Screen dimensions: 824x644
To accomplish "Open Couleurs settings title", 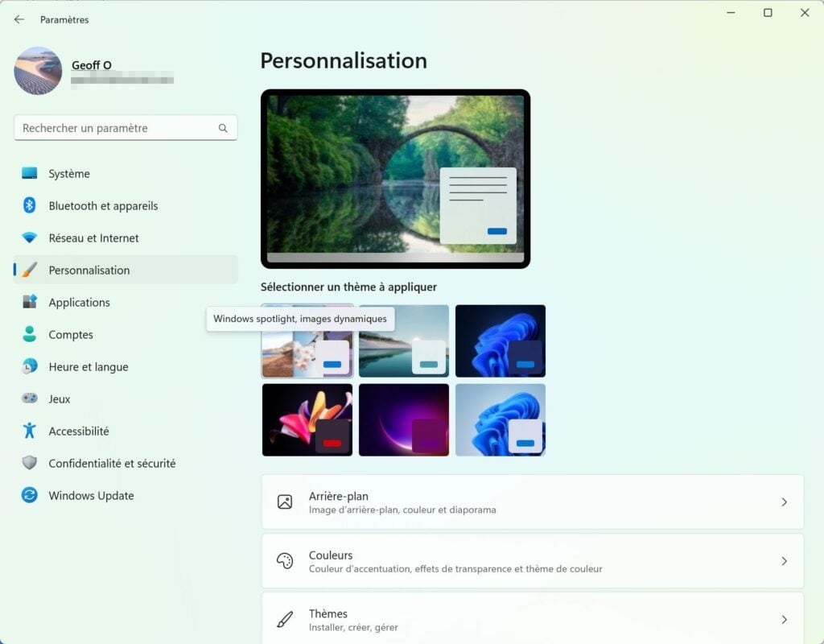I will pos(331,555).
